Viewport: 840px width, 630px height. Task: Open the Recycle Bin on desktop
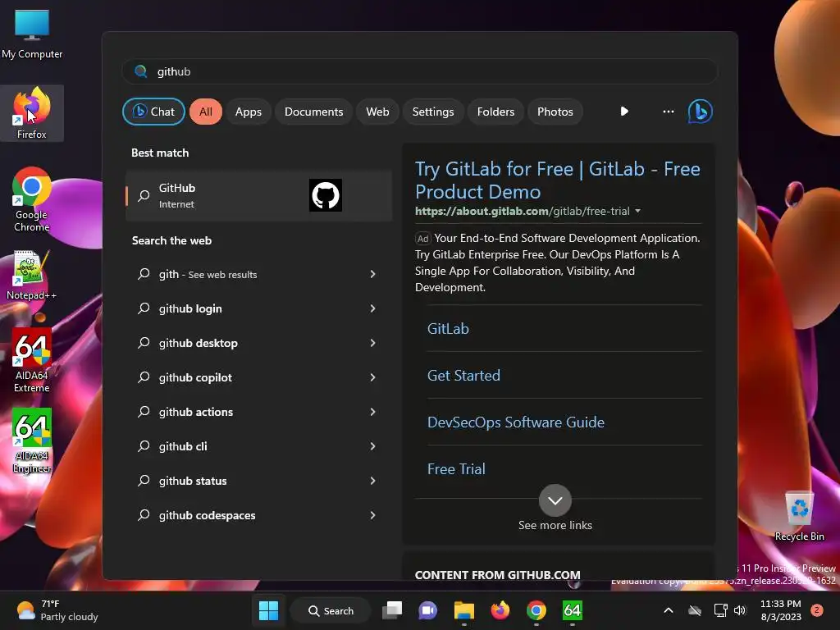pos(799,516)
